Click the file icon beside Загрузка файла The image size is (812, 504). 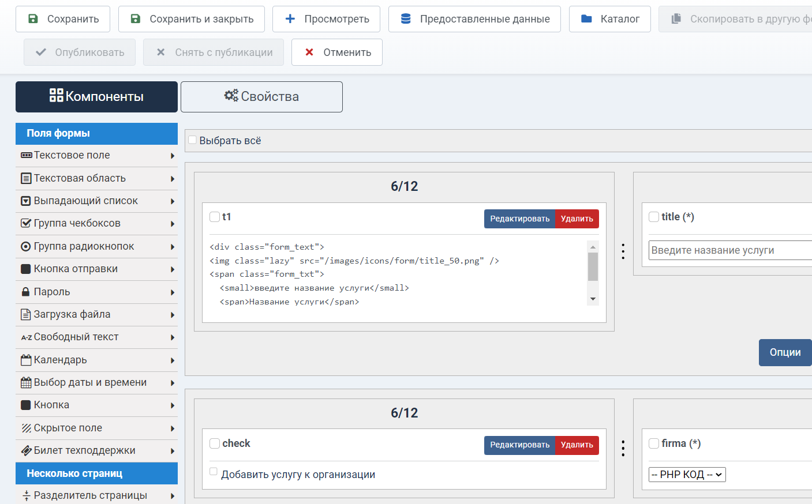coord(26,315)
